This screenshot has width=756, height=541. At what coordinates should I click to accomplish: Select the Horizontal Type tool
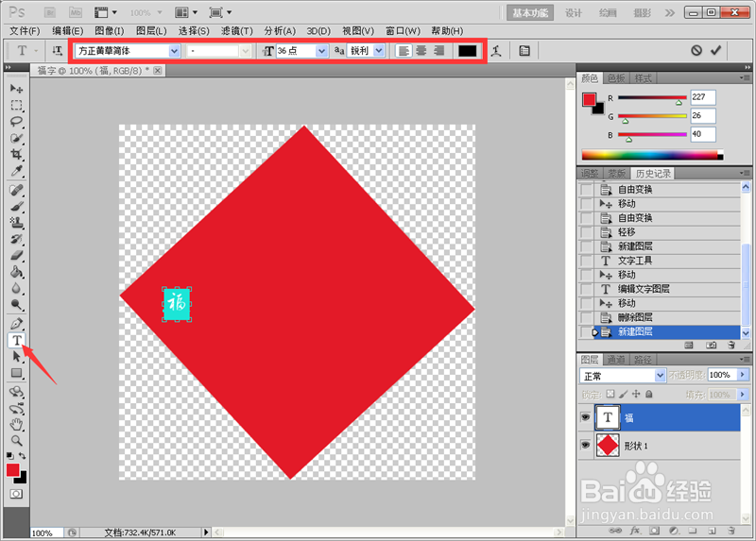(16, 340)
